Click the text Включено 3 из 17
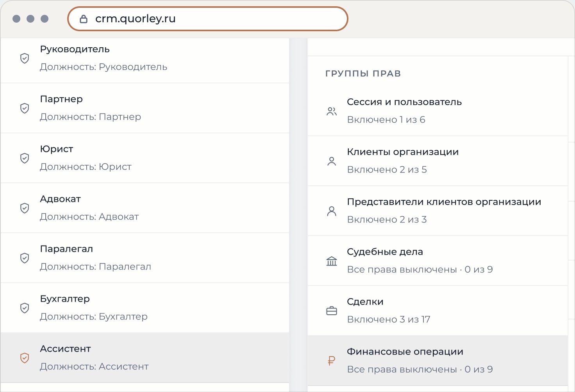This screenshot has height=392, width=575. point(389,319)
